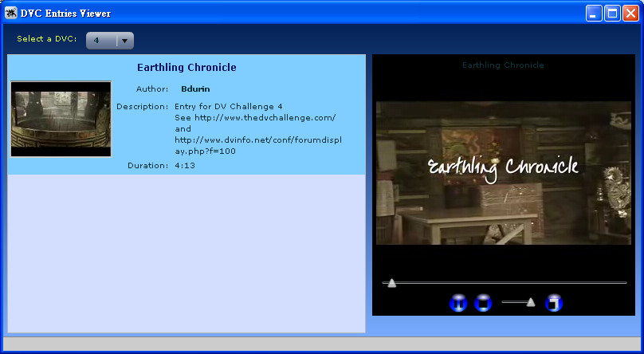The width and height of the screenshot is (644, 354).
Task: Stop the video playback
Action: (483, 303)
